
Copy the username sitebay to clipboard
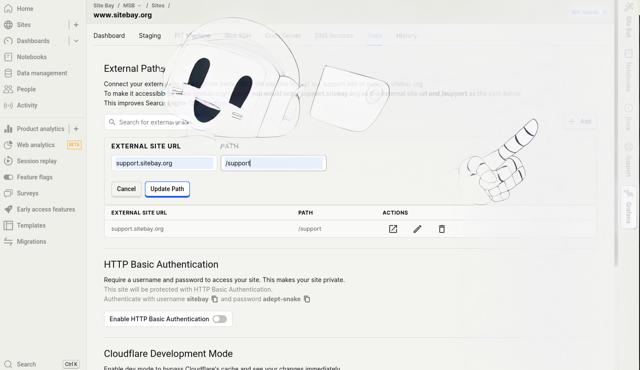pyautogui.click(x=214, y=299)
